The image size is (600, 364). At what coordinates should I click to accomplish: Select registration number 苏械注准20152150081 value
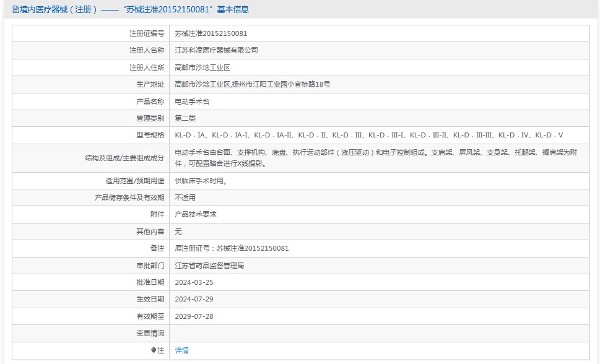click(x=211, y=33)
